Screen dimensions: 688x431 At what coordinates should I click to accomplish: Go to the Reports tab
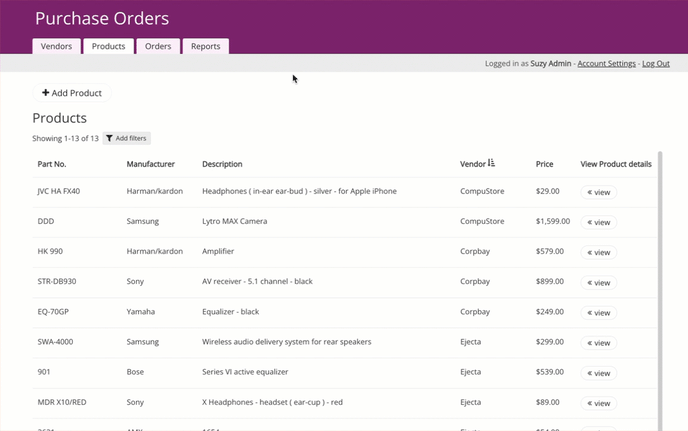click(x=205, y=46)
